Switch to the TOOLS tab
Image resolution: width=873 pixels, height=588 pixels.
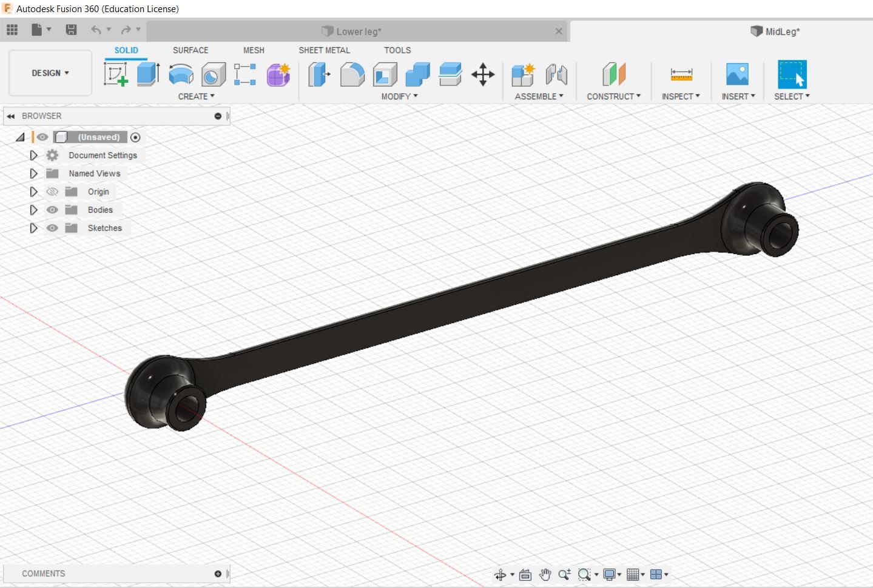397,50
